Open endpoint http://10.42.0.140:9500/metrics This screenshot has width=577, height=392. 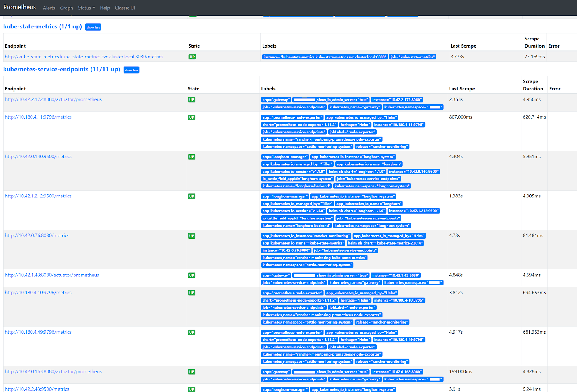pyautogui.click(x=38, y=156)
